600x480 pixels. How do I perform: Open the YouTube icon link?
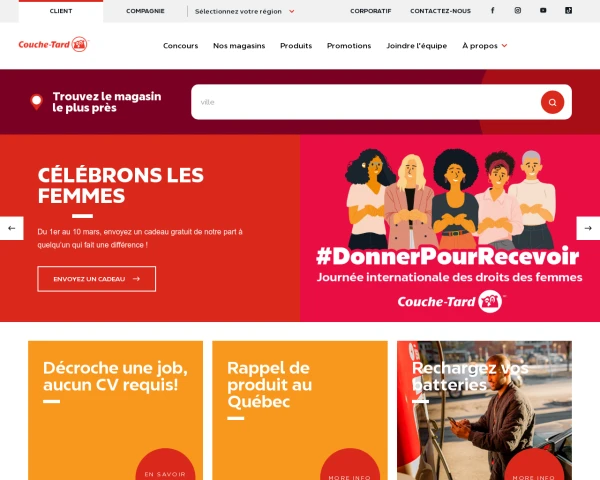coord(543,10)
